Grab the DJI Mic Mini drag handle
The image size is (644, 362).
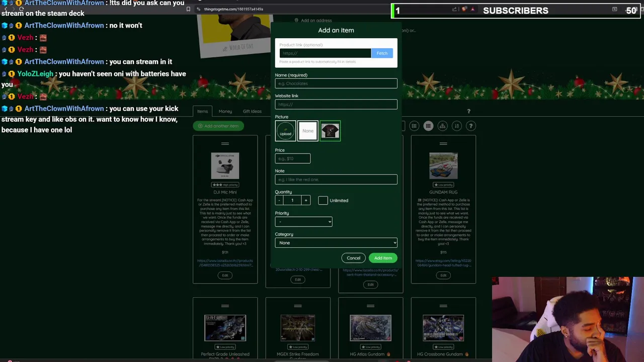[225, 144]
